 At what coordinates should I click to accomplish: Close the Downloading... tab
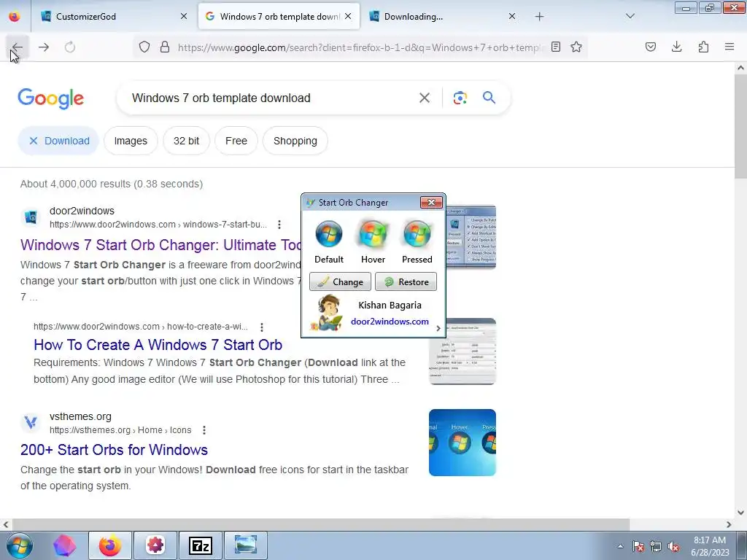click(511, 17)
